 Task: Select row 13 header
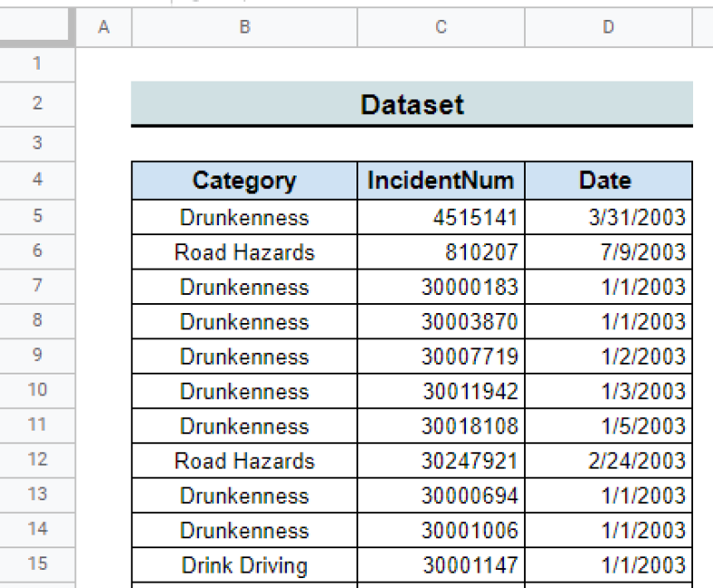pyautogui.click(x=37, y=495)
